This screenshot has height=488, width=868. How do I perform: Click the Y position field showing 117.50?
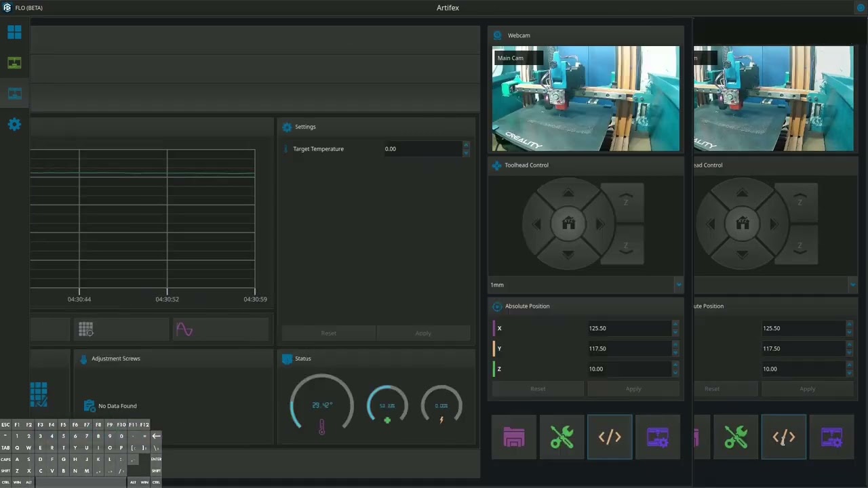point(629,348)
